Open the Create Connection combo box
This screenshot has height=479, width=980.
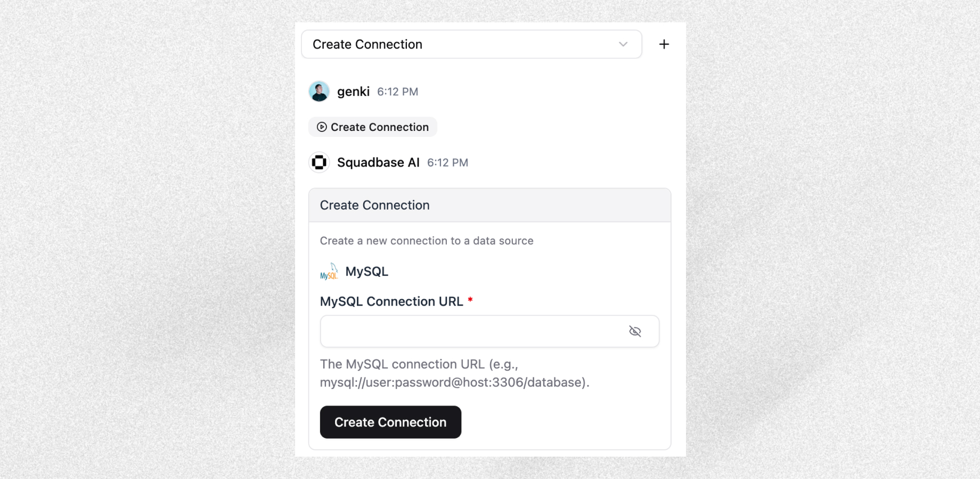pyautogui.click(x=471, y=44)
